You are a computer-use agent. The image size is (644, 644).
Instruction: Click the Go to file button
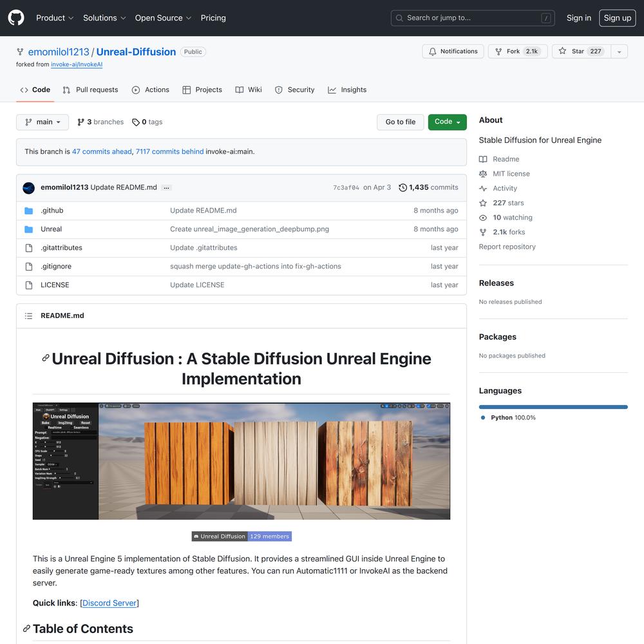point(401,122)
